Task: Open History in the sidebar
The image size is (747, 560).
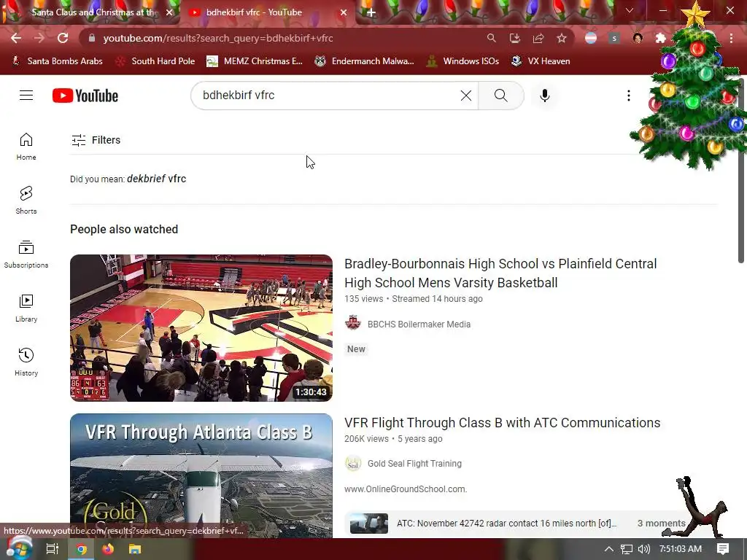Action: coord(26,362)
